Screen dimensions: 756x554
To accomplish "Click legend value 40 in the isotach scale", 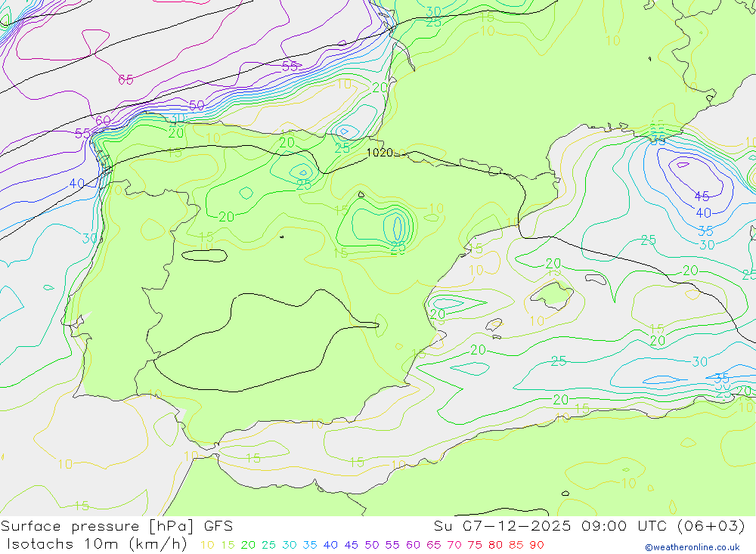I will click(330, 545).
